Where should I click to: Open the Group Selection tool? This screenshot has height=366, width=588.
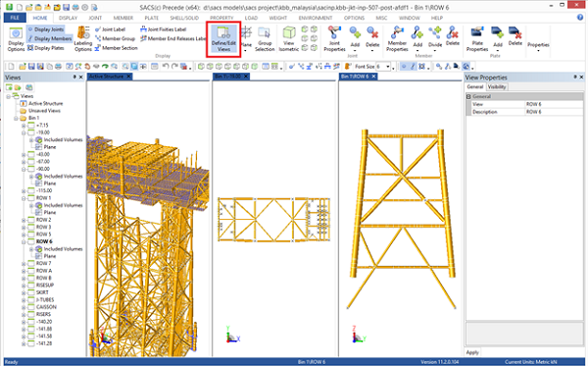(x=265, y=39)
